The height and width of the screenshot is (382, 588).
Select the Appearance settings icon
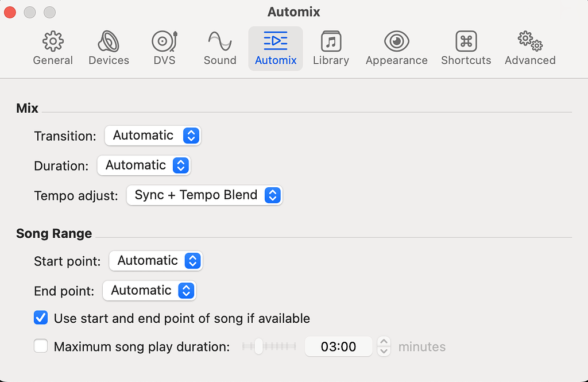tap(396, 47)
